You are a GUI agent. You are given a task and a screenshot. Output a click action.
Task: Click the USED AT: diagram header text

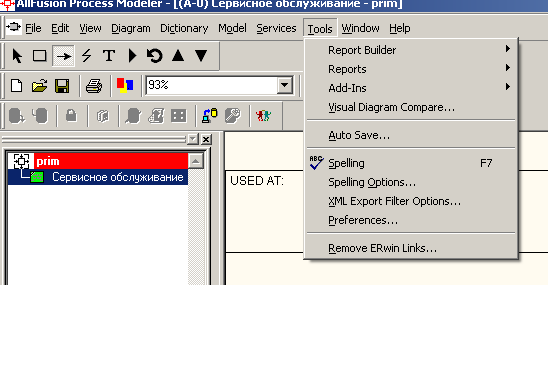click(257, 181)
